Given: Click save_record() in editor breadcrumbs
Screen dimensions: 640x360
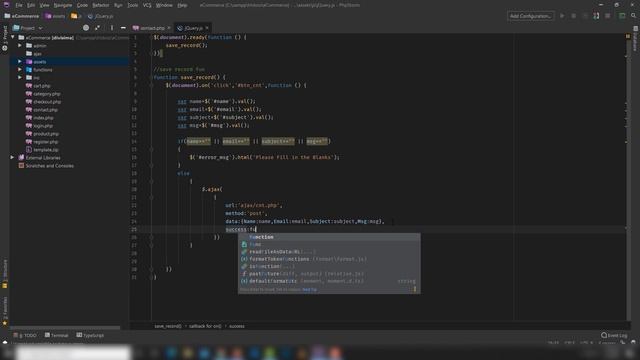Looking at the screenshot, I should [x=168, y=326].
